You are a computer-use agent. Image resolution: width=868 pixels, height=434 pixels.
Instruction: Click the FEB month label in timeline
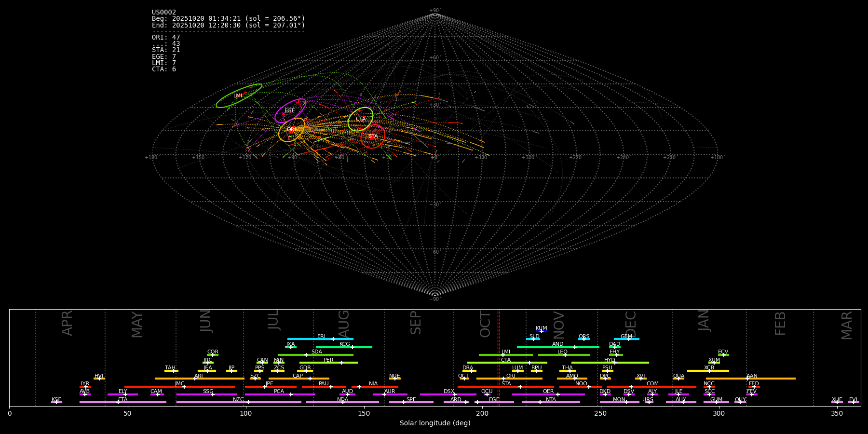point(780,323)
